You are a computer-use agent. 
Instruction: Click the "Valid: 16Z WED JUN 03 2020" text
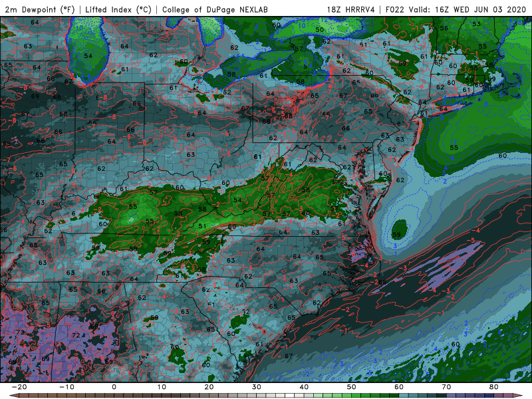467,9
